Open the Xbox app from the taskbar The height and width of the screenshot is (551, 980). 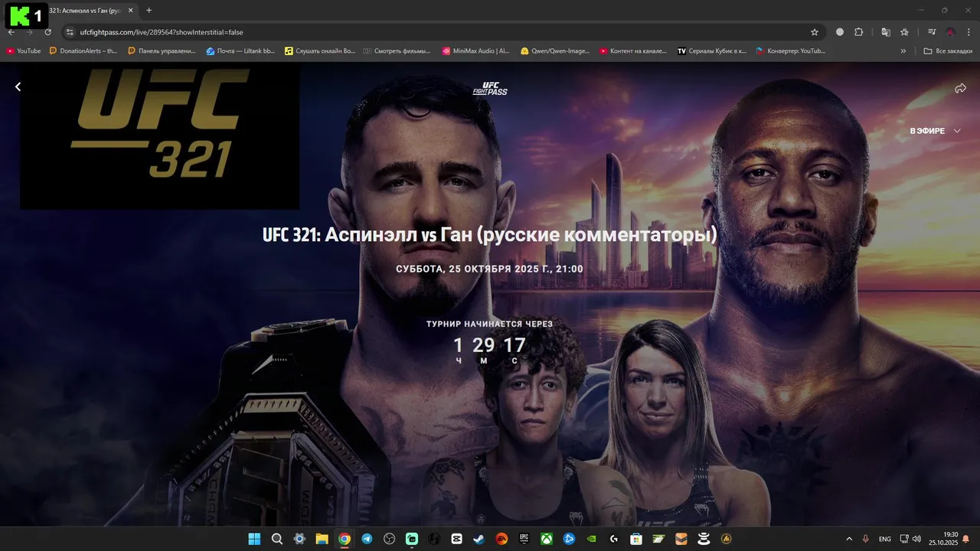point(547,539)
